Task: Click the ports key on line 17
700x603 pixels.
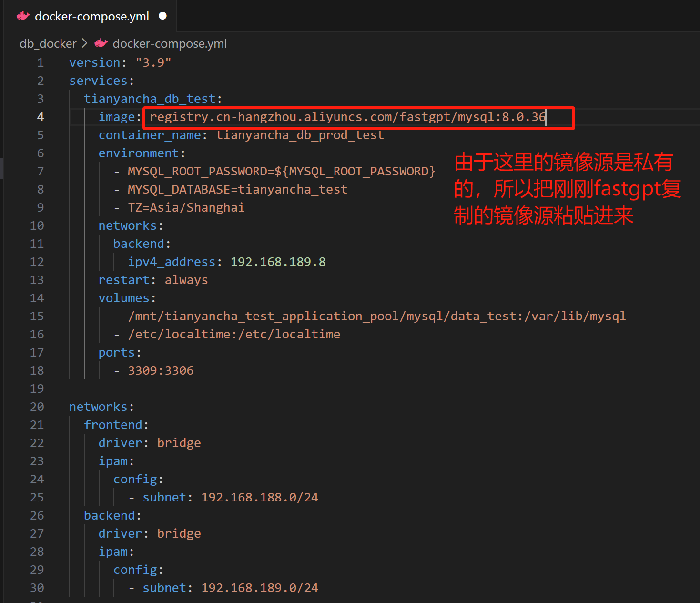Action: (x=117, y=352)
